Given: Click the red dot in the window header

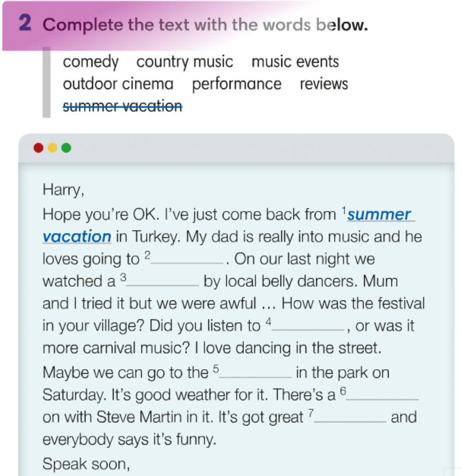Looking at the screenshot, I should click(39, 148).
